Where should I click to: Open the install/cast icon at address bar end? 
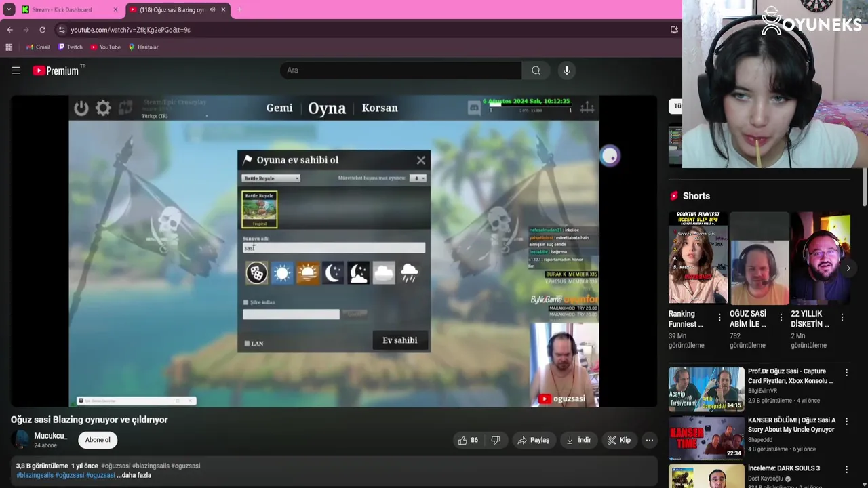coord(674,30)
